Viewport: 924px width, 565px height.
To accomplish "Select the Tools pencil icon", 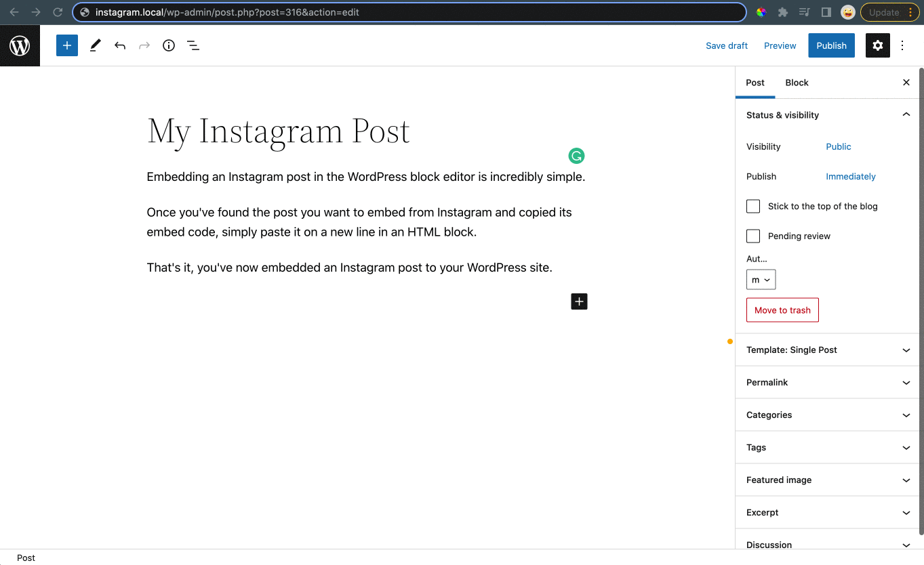I will coord(95,45).
